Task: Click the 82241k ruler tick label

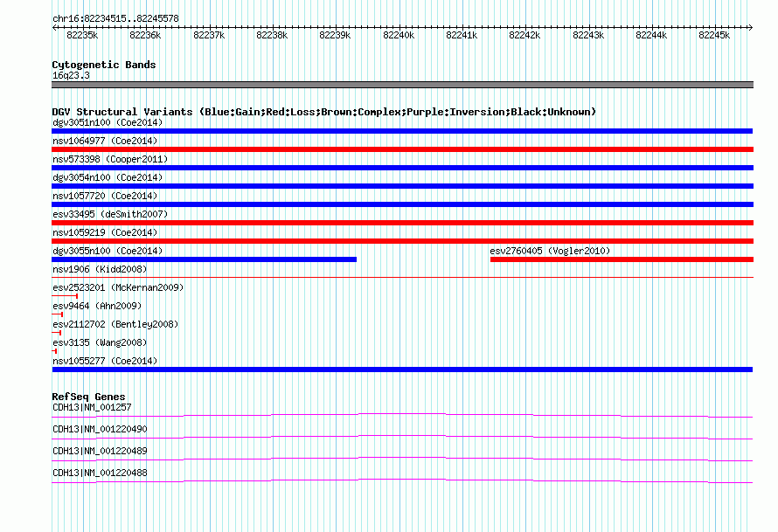Action: point(462,35)
